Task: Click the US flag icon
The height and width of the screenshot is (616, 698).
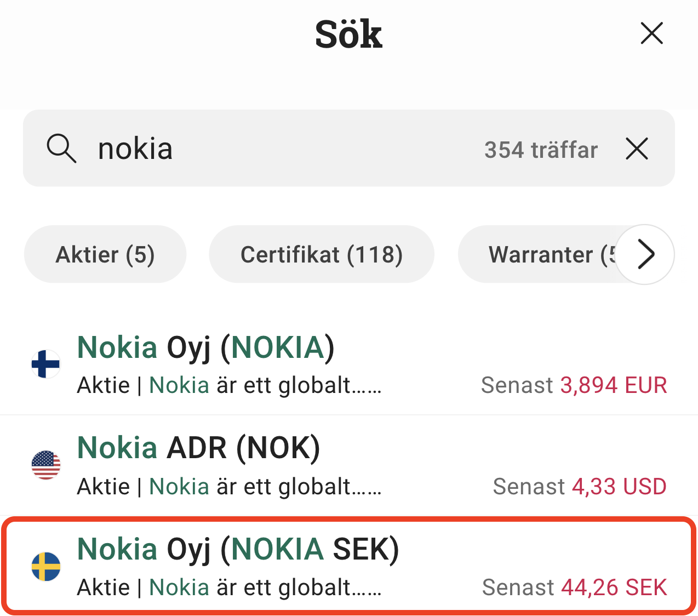Action: click(x=46, y=465)
